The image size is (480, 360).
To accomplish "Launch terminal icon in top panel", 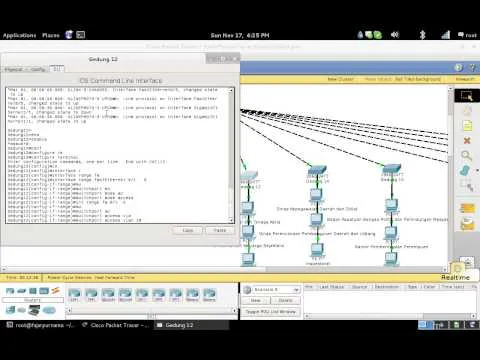I will point(81,35).
